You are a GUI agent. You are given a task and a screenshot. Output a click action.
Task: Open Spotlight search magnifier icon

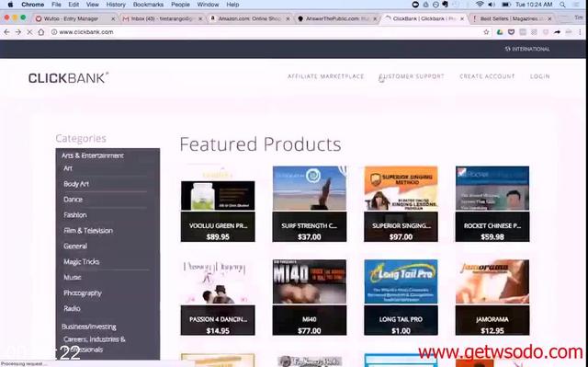(x=562, y=5)
